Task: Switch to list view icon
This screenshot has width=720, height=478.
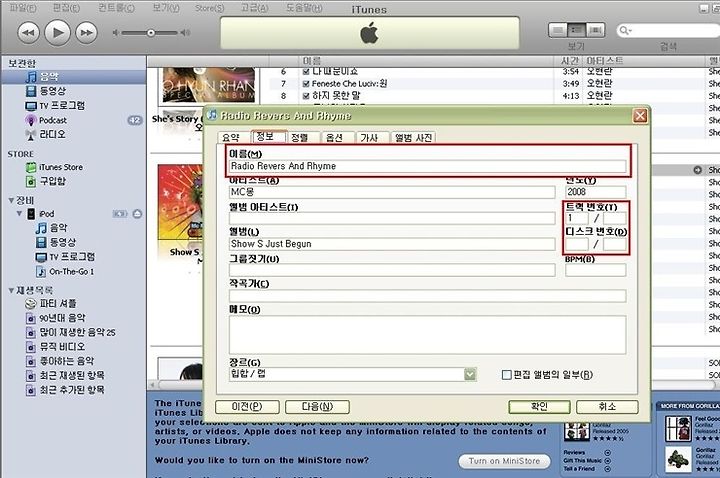Action: pyautogui.click(x=558, y=30)
